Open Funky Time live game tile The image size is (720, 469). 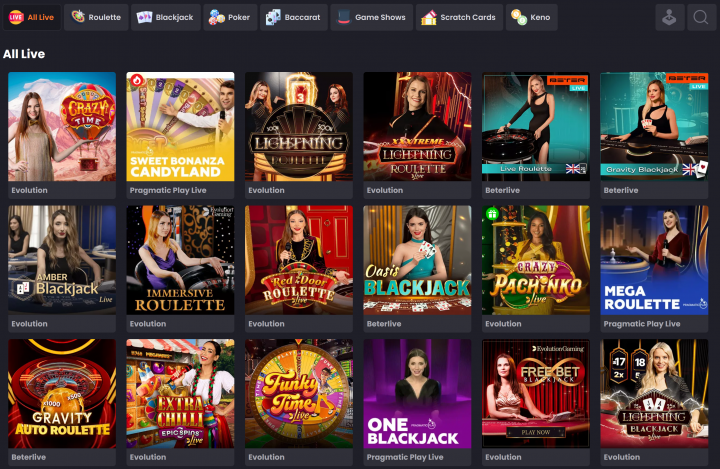(x=299, y=394)
